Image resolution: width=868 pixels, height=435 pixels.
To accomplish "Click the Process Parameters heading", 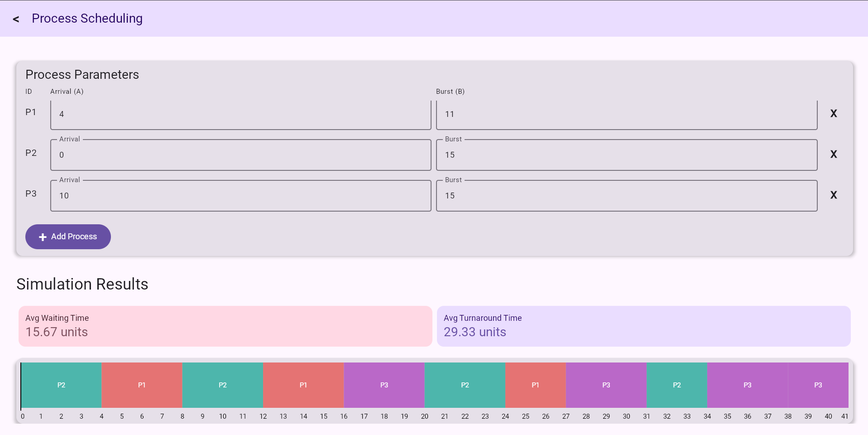I will click(x=82, y=74).
